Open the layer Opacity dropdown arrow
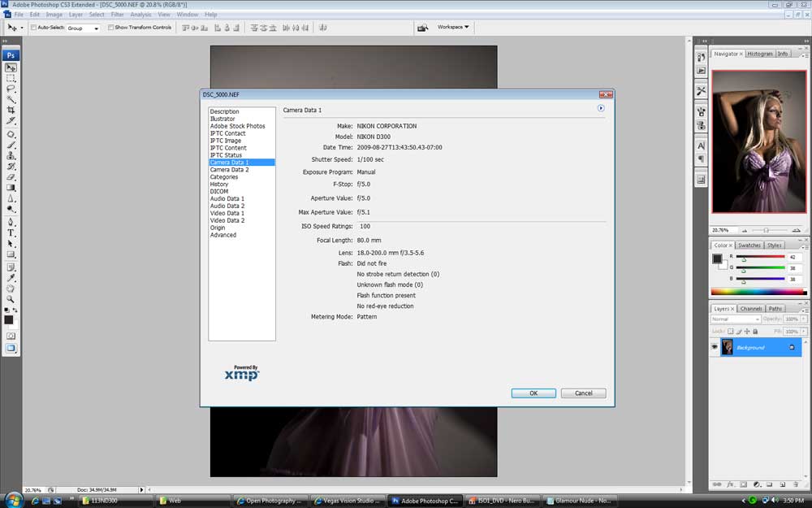The image size is (812, 508). [x=804, y=319]
